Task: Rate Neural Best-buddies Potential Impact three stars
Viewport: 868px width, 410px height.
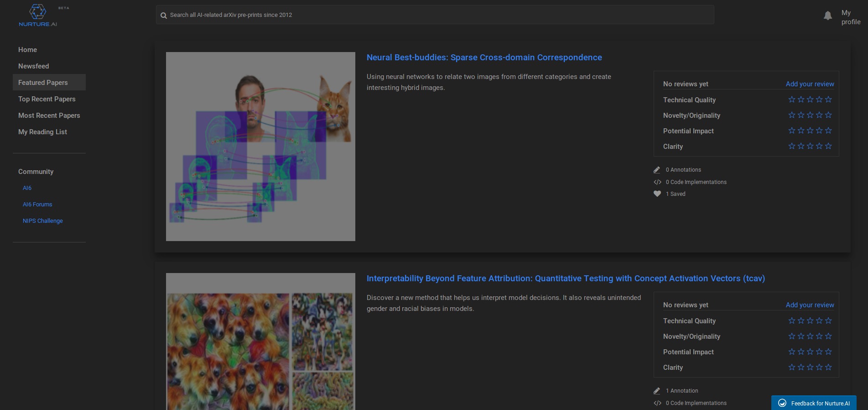Action: 810,131
